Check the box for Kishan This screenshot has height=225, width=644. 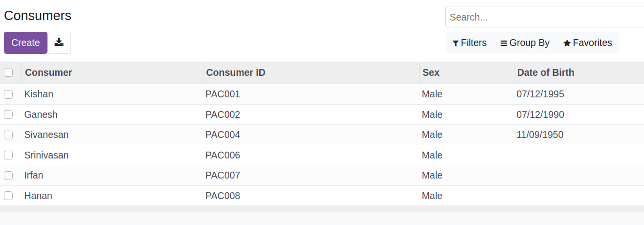8,94
